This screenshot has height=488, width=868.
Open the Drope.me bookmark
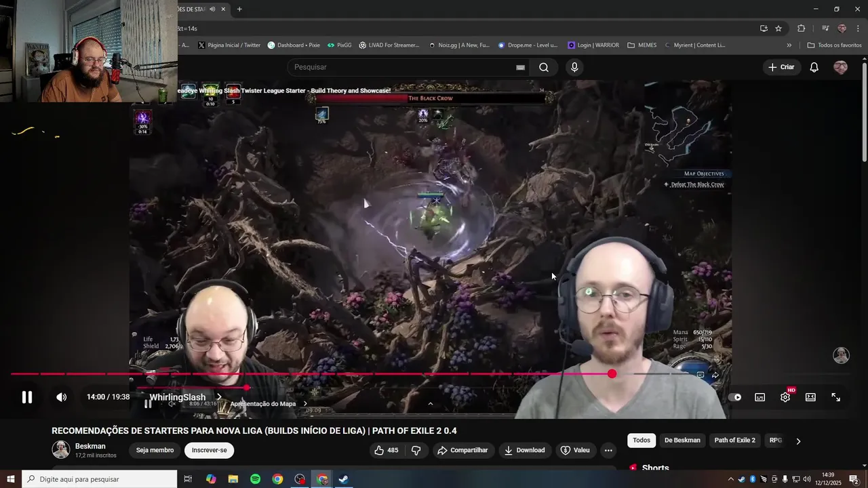528,45
